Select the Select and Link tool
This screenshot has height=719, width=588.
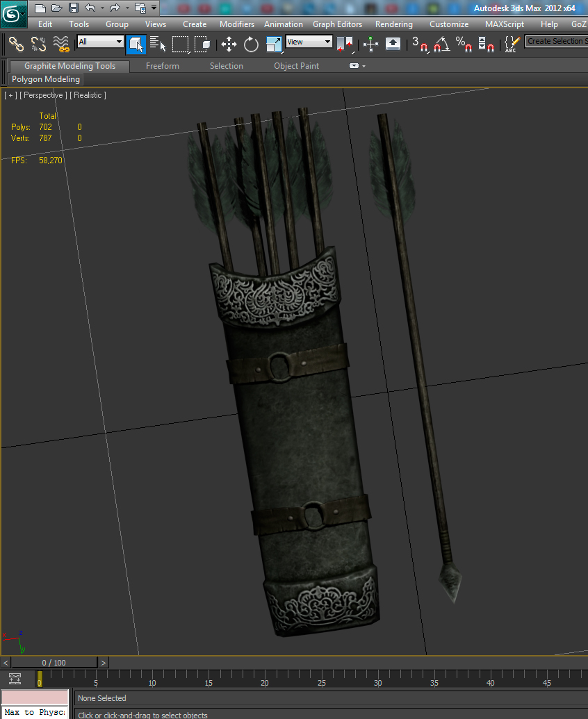click(17, 44)
